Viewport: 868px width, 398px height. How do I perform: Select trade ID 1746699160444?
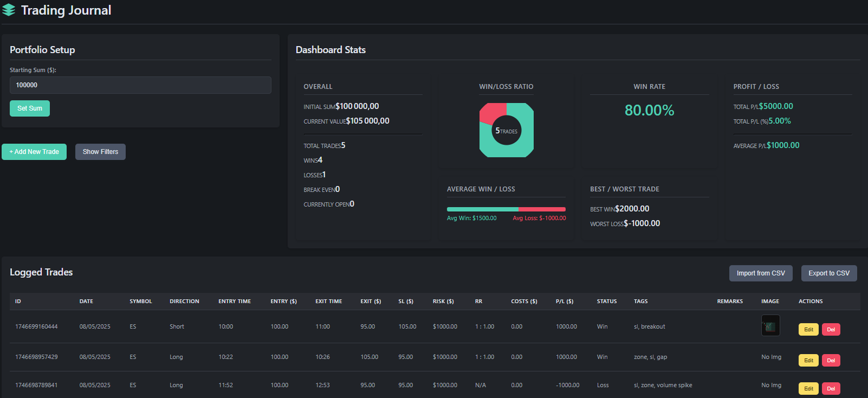36,327
